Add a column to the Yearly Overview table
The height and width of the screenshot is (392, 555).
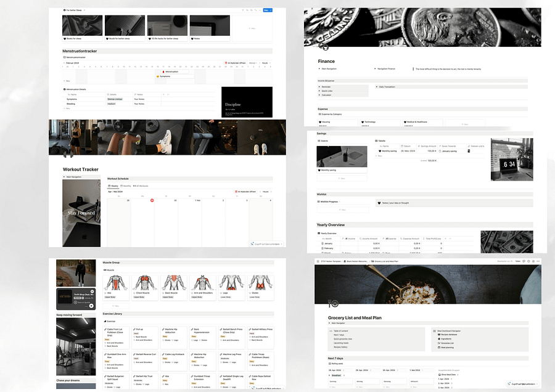(446, 239)
